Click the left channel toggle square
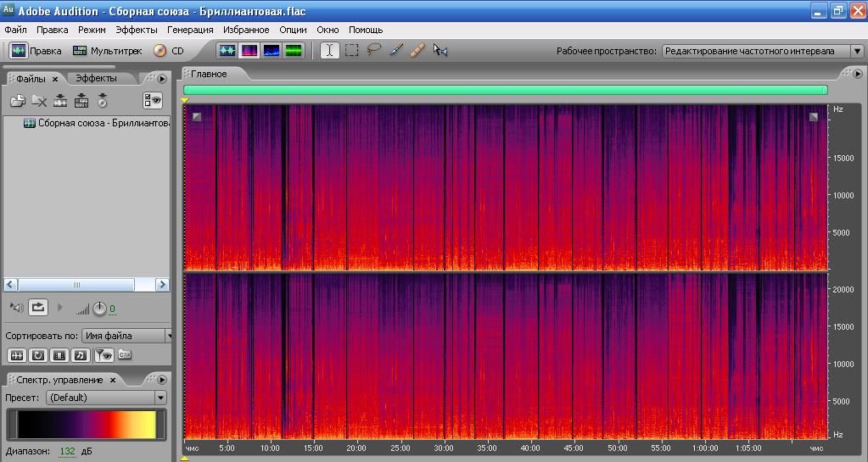868x462 pixels. coord(197,117)
